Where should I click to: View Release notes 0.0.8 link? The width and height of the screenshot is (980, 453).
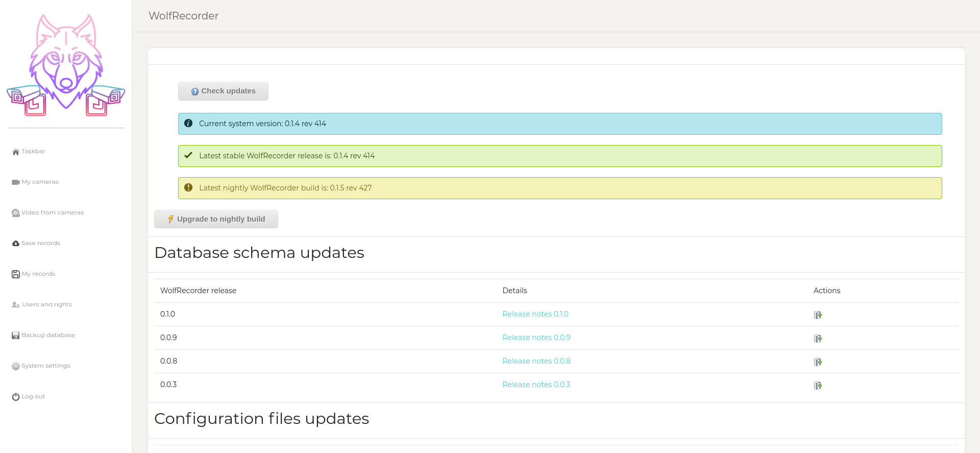(x=536, y=361)
